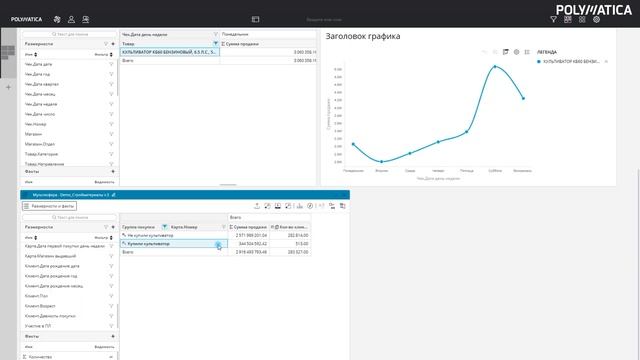Click the user-group icon in the top header
This screenshot has height=360, width=640.
85,19
